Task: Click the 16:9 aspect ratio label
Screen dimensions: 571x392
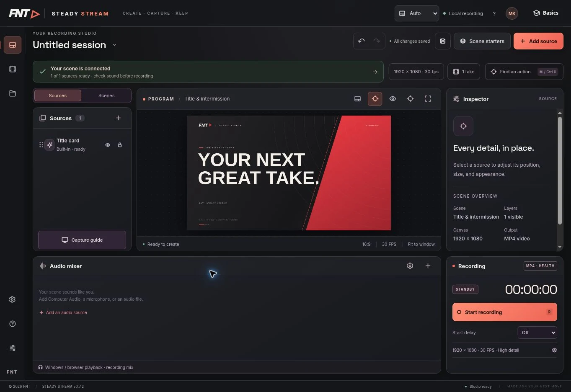Action: coord(366,244)
